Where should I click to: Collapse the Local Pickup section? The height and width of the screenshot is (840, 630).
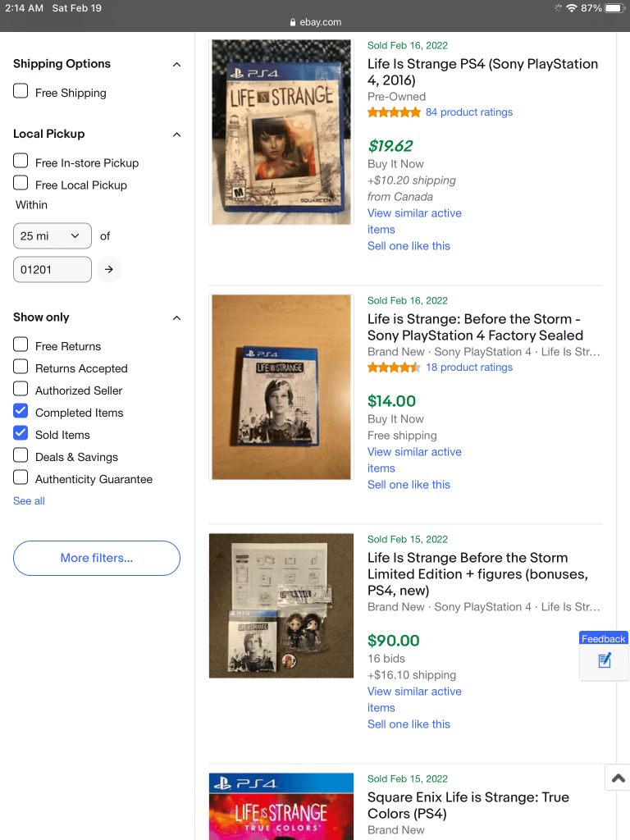point(176,134)
